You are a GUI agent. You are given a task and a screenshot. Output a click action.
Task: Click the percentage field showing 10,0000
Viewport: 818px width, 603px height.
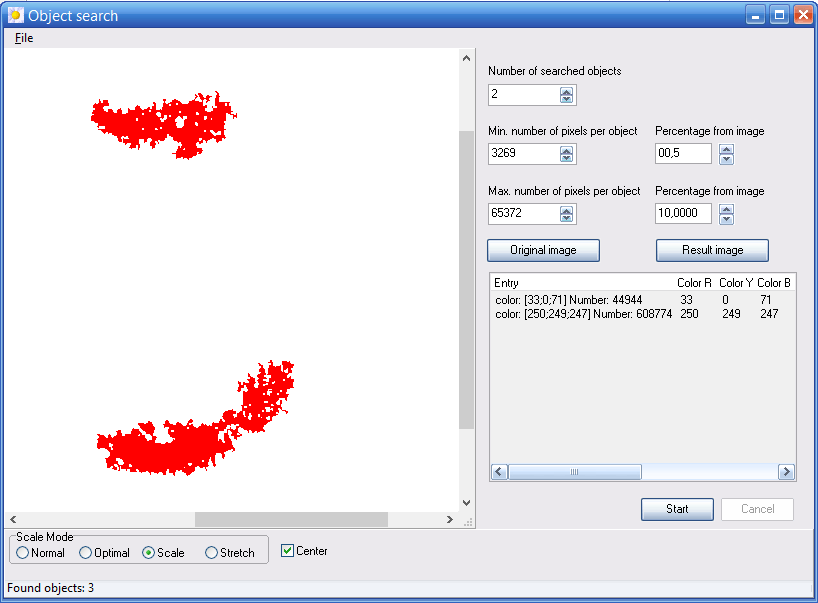(x=683, y=214)
